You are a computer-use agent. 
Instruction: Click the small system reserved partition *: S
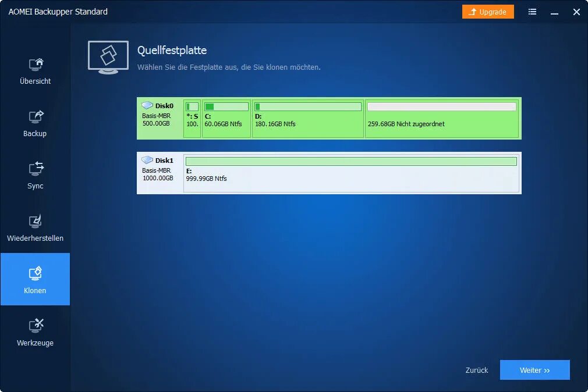192,119
